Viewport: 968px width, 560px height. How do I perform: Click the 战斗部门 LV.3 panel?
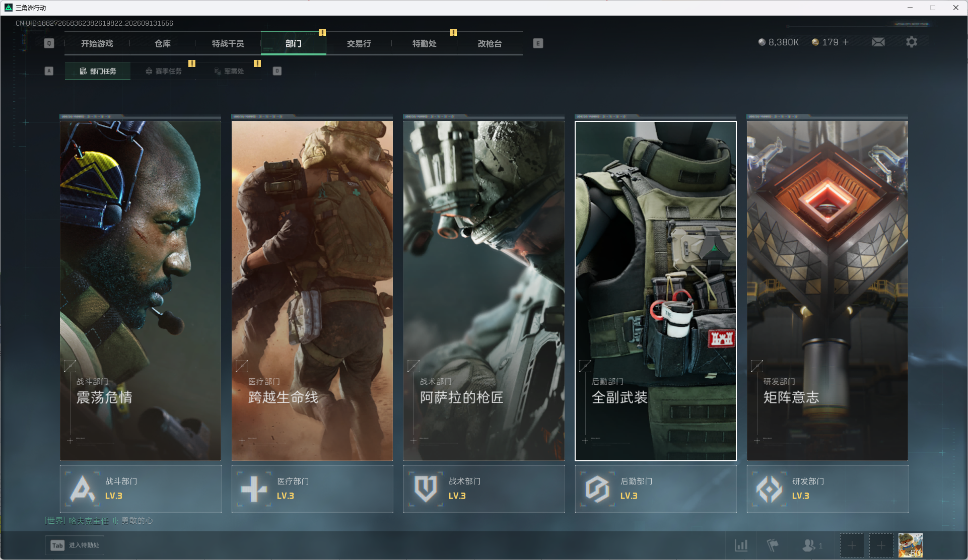(x=141, y=489)
